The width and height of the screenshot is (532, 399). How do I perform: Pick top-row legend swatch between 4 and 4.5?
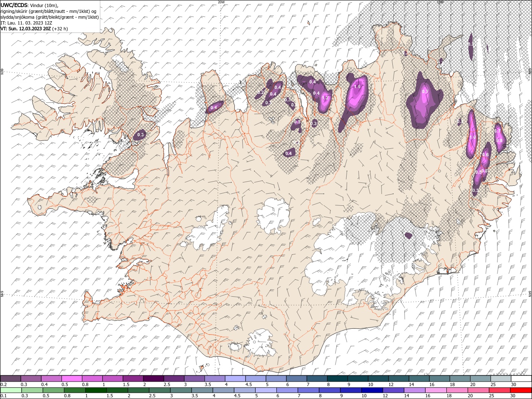[x=235, y=379]
